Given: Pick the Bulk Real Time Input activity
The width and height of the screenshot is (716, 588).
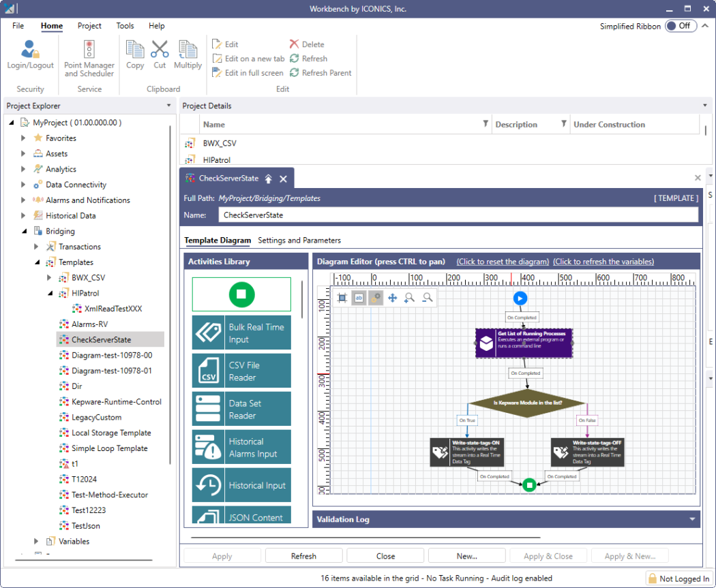Looking at the screenshot, I should [241, 332].
